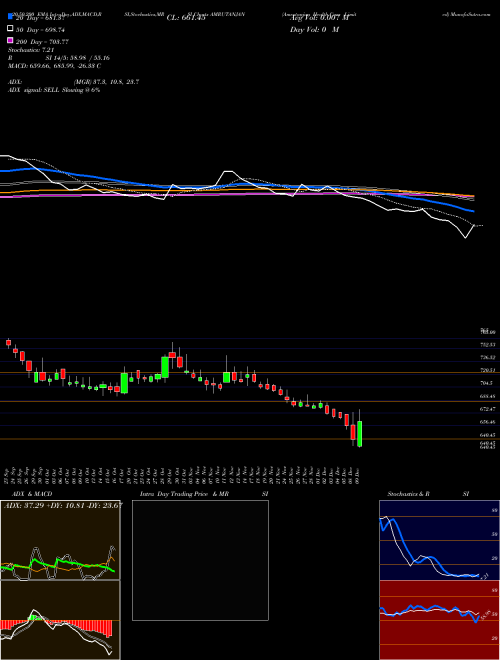This screenshot has width=500, height=660.
Task: Select the '50 Day = 698.74' label
Action: (x=40, y=30)
